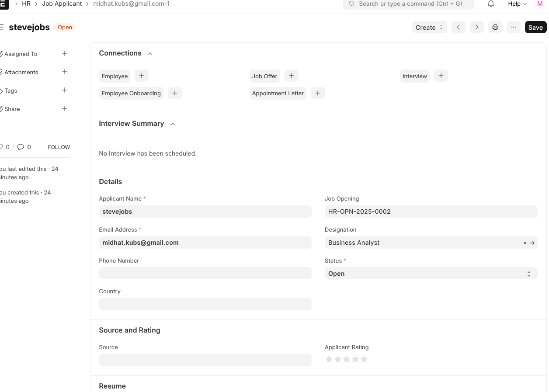This screenshot has height=392, width=549.
Task: Click No Interview has been scheduled text
Action: 148,153
